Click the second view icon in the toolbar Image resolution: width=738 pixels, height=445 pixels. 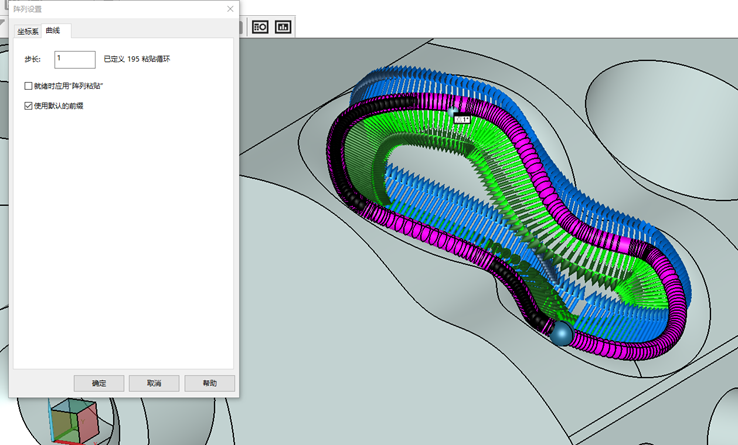[283, 27]
